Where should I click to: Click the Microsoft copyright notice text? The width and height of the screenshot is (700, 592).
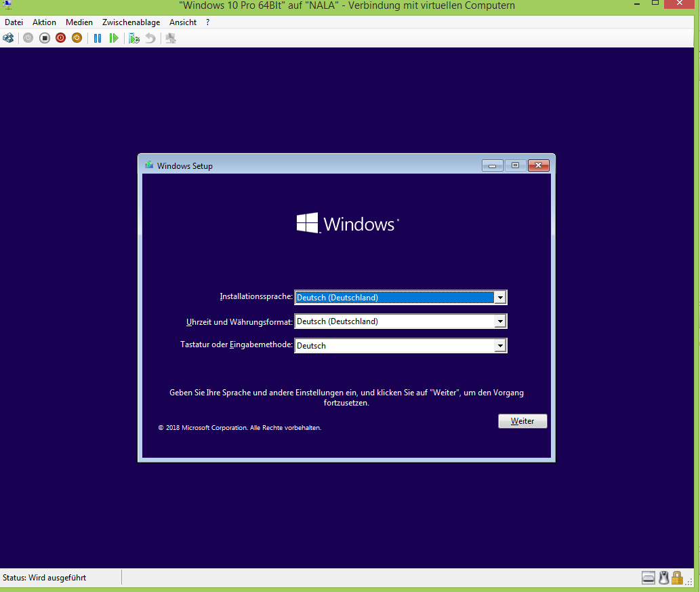(x=240, y=428)
